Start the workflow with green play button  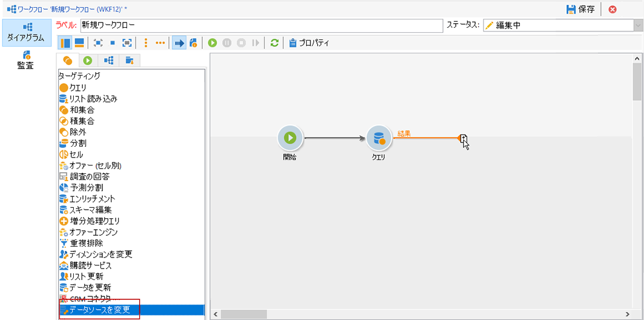pyautogui.click(x=212, y=43)
